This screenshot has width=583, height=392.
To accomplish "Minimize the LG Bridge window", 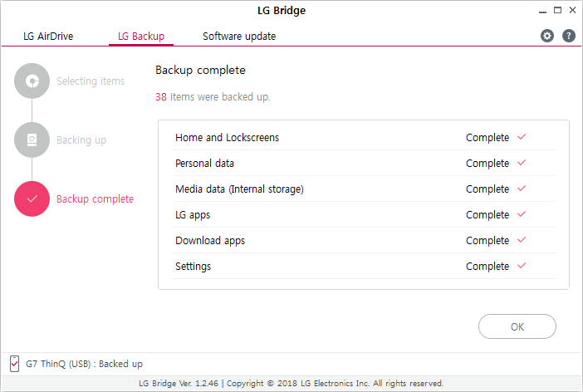I will point(543,11).
